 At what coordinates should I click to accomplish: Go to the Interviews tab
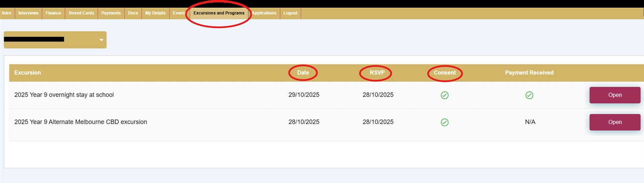[x=28, y=13]
